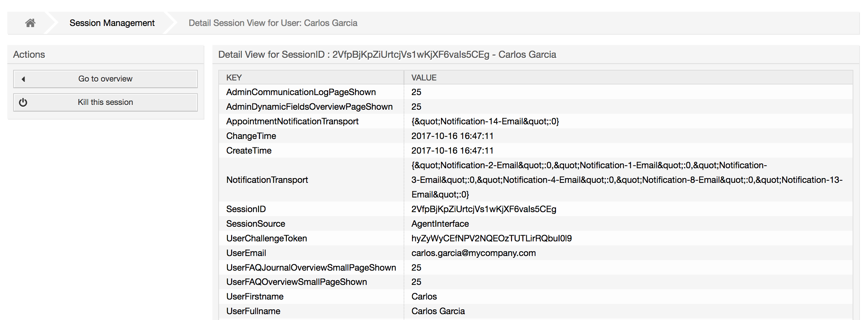
Task: Click the home icon in the breadcrumb
Action: coord(30,23)
